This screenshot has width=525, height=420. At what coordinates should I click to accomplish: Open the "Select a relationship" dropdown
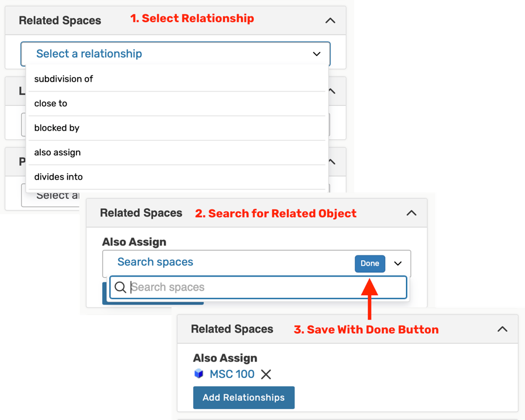(x=175, y=54)
